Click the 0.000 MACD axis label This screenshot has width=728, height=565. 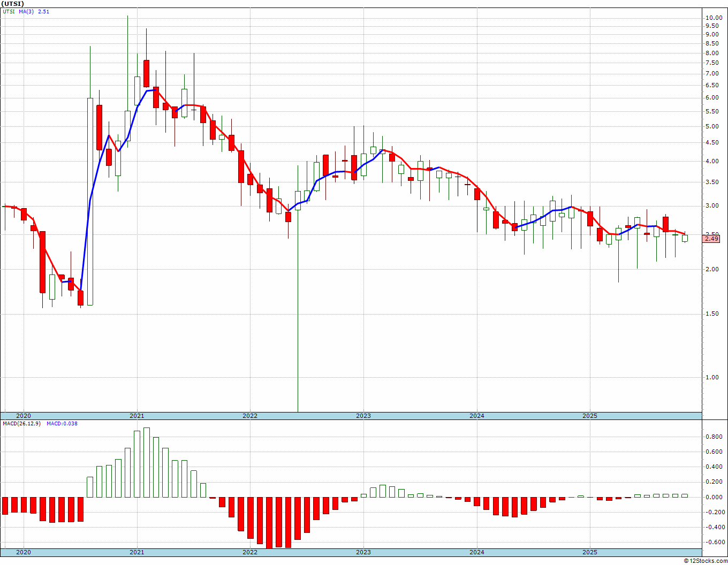(713, 497)
